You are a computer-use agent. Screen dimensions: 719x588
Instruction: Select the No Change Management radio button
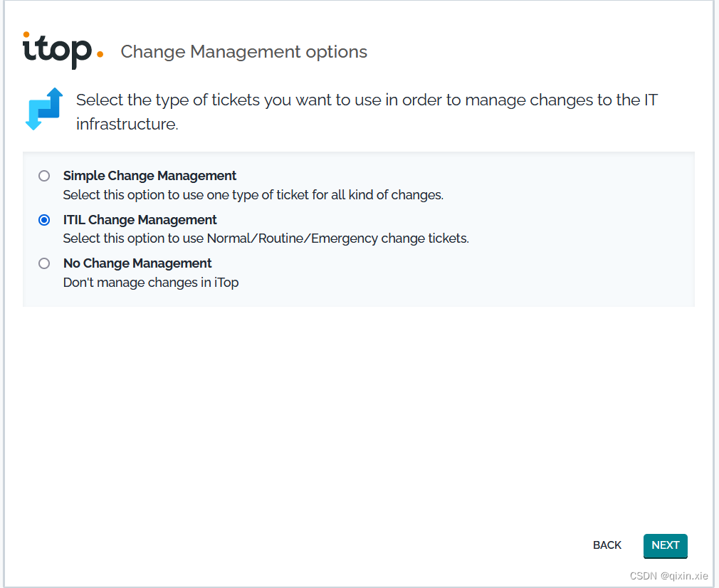tap(44, 263)
